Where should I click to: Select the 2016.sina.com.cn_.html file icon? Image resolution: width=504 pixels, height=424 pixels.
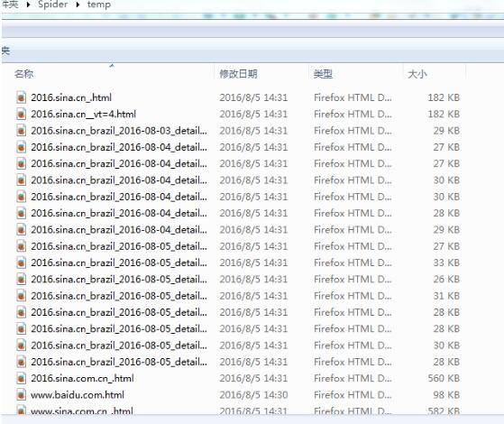[22, 378]
